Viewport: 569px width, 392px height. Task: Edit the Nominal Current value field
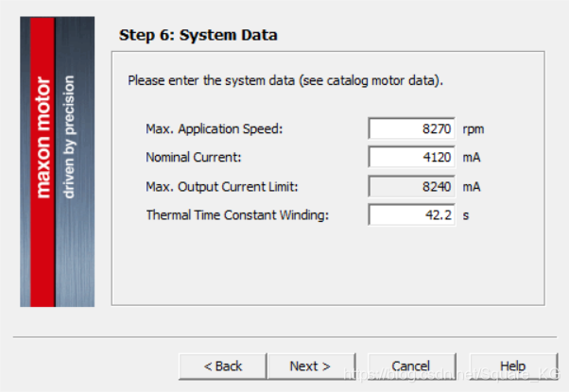point(411,157)
